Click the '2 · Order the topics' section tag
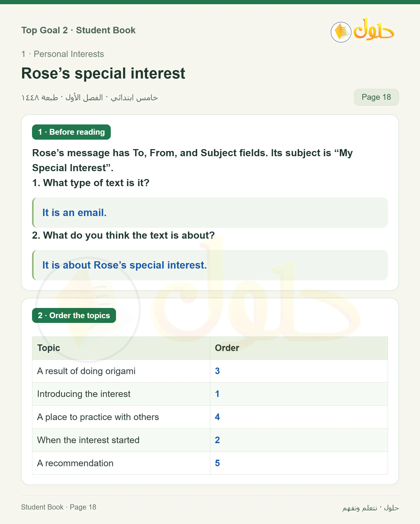The height and width of the screenshot is (524, 420). coord(74,315)
